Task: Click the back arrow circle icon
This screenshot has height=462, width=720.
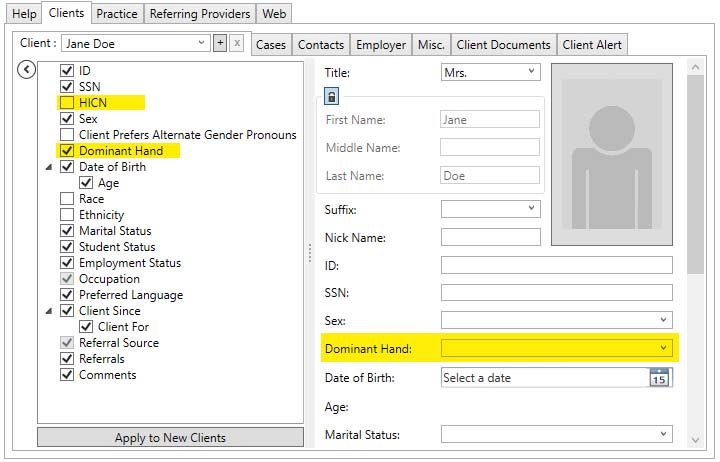Action: click(27, 69)
